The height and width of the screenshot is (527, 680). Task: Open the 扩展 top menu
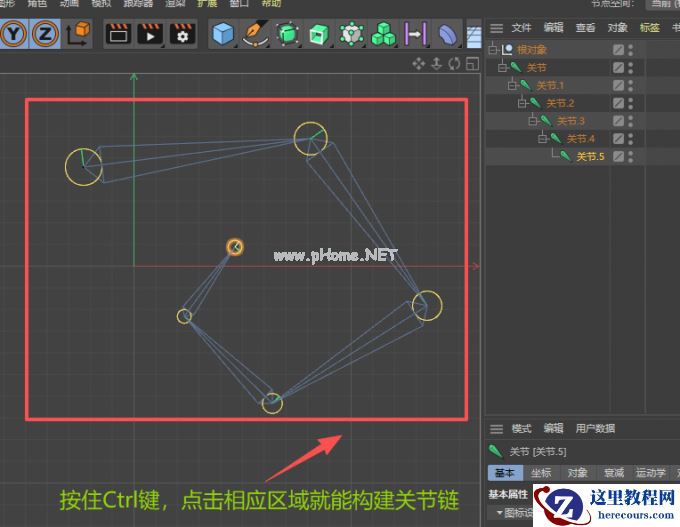pyautogui.click(x=207, y=3)
